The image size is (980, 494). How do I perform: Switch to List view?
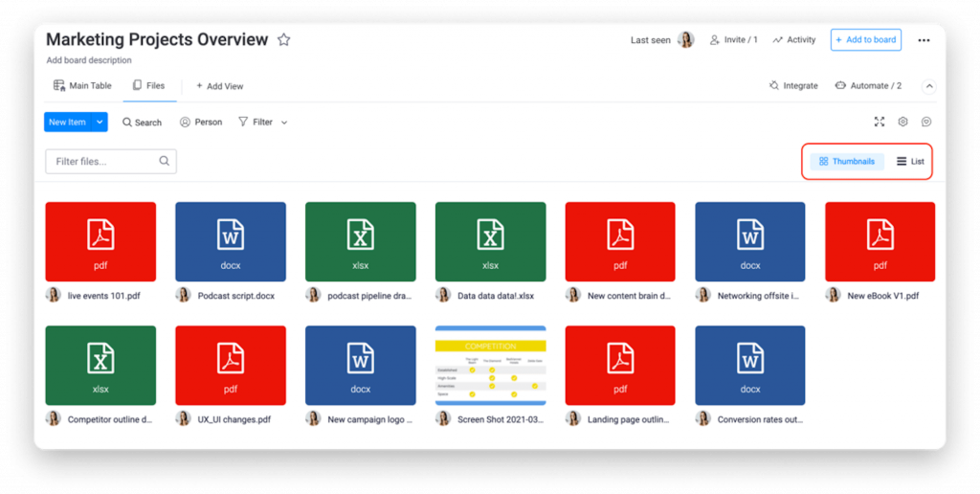click(910, 161)
